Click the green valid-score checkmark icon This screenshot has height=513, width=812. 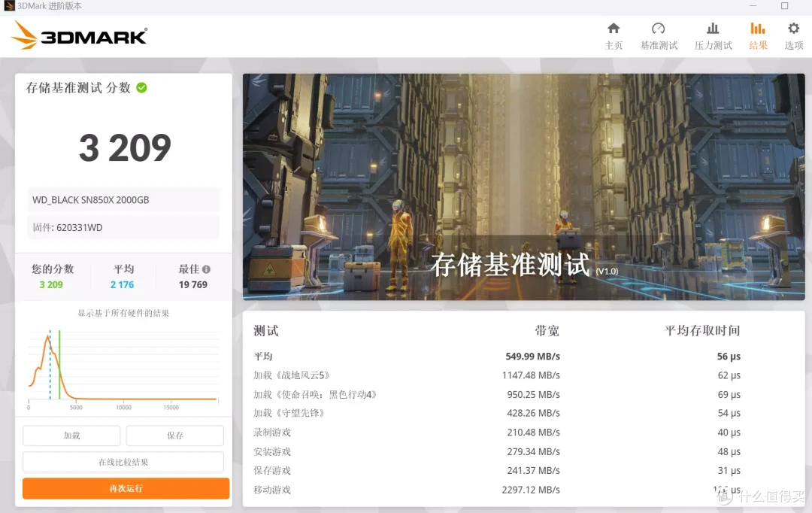141,87
